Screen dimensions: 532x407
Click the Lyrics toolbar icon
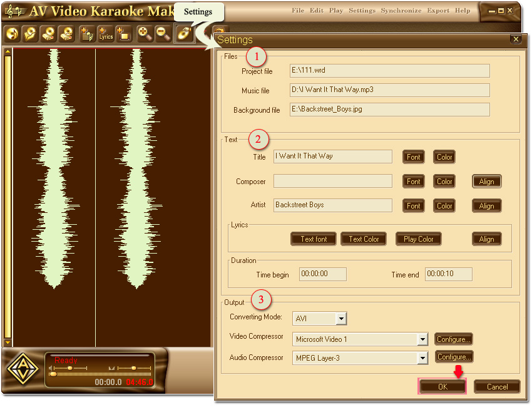(105, 34)
